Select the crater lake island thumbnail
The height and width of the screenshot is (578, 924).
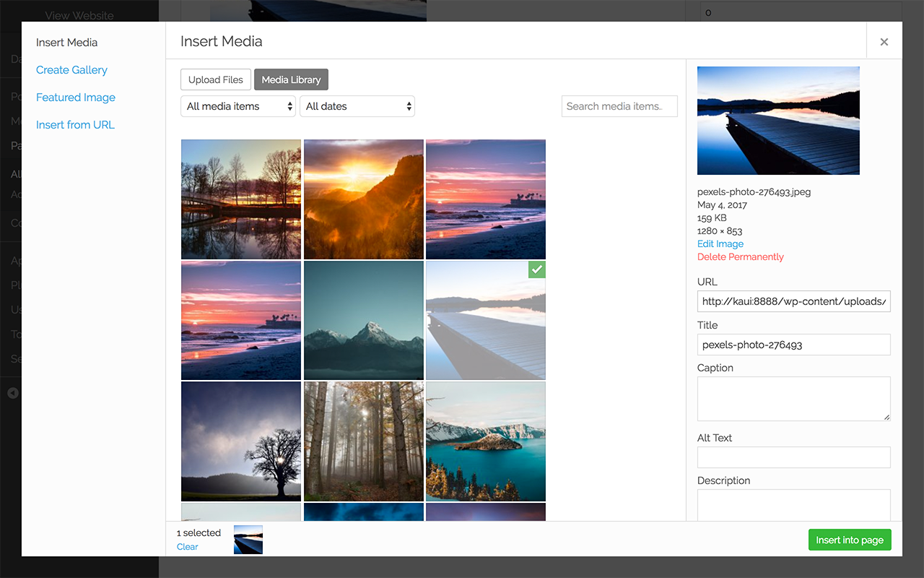485,441
